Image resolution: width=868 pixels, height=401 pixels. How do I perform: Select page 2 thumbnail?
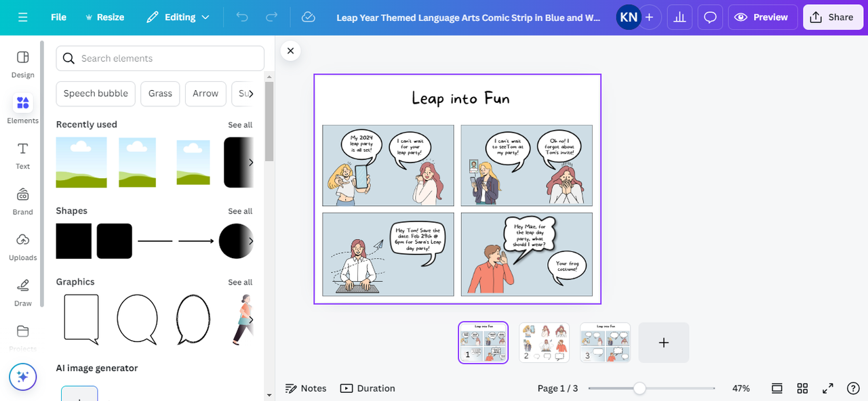point(544,343)
